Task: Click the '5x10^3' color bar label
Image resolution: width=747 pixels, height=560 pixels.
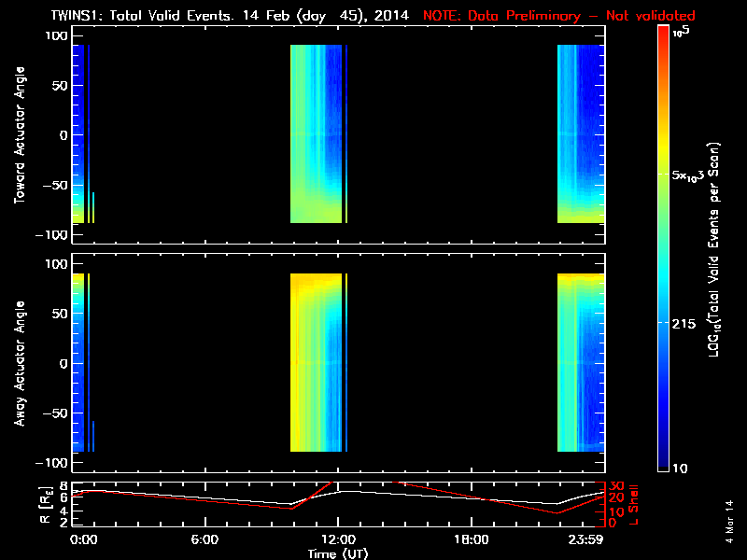Action: pyautogui.click(x=688, y=175)
